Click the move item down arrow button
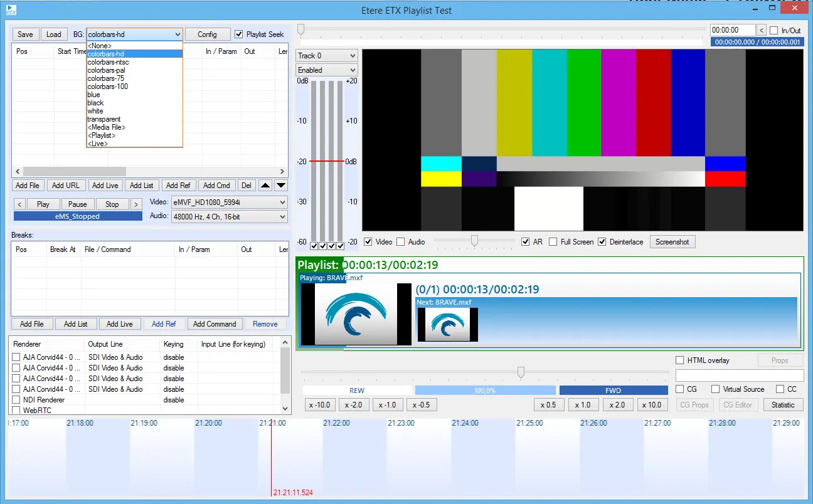Image resolution: width=813 pixels, height=504 pixels. [281, 186]
